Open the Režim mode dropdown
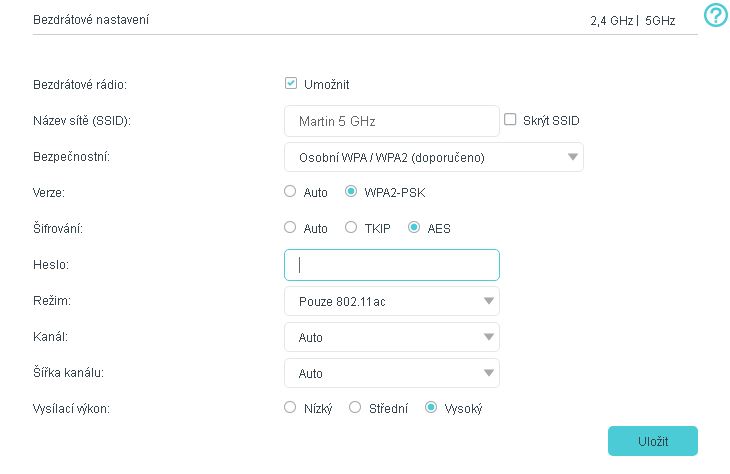Image resolution: width=730 pixels, height=474 pixels. pos(391,301)
